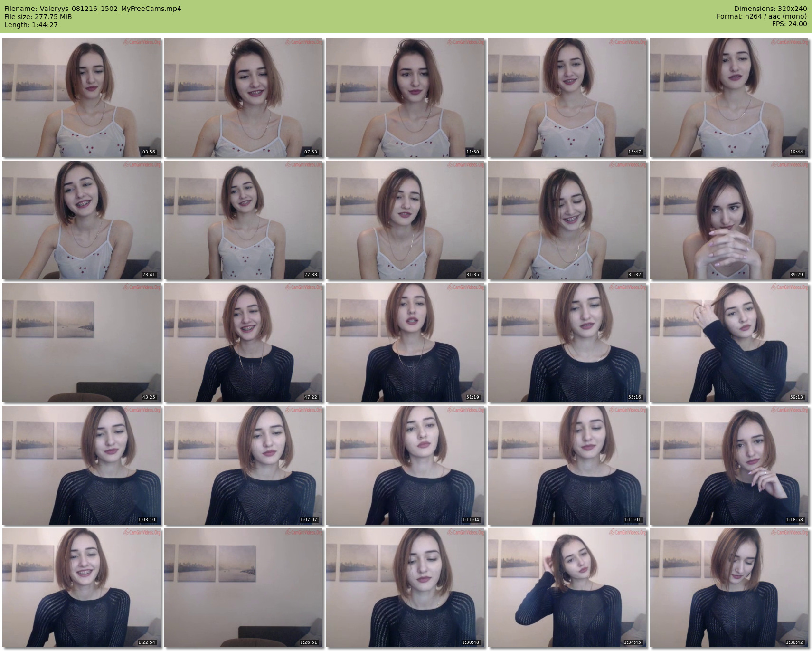Select the empty-room frame at 43:25
This screenshot has height=651, width=812.
tap(82, 343)
